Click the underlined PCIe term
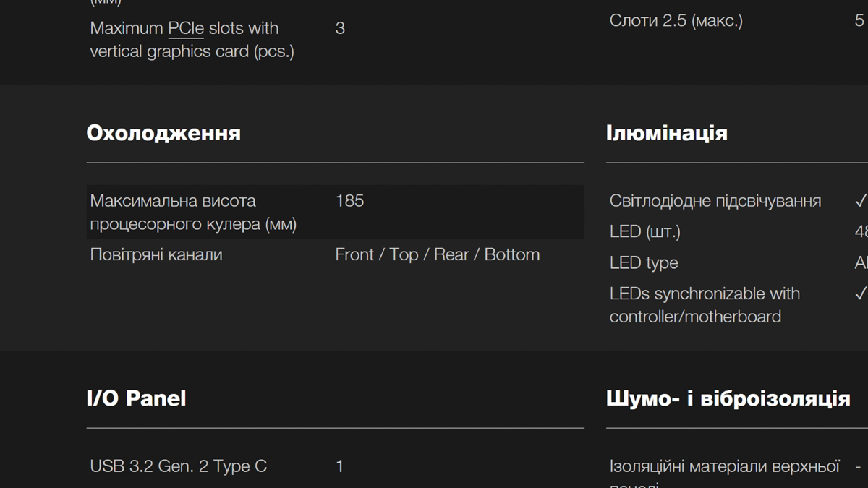This screenshot has height=488, width=868. pyautogui.click(x=186, y=28)
